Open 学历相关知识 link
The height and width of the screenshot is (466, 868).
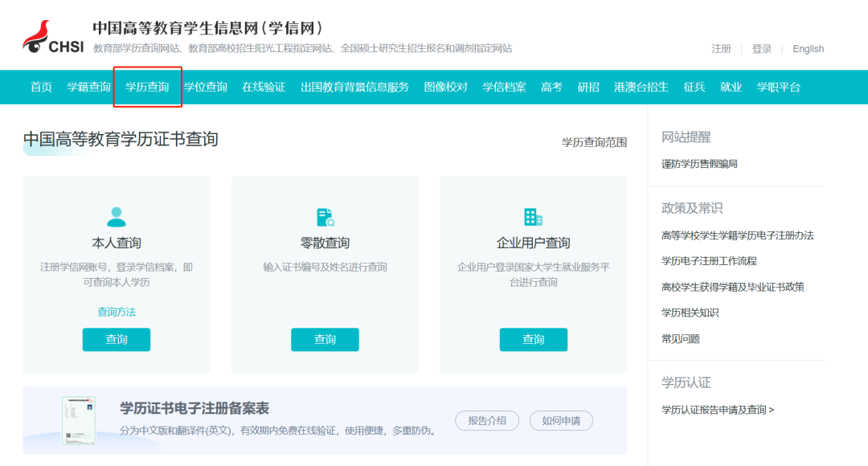click(x=690, y=313)
